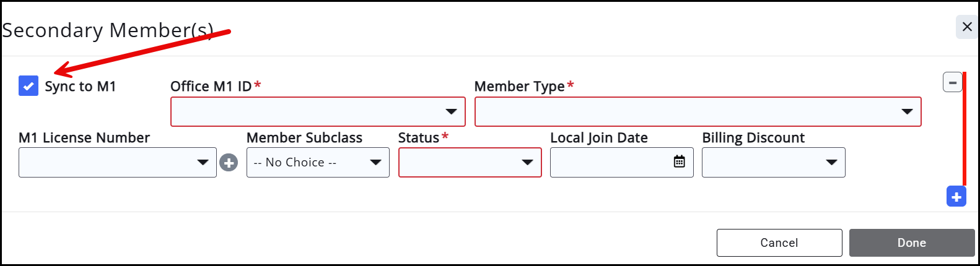The height and width of the screenshot is (266, 980).
Task: Select the Billing Discount field
Action: point(762,162)
